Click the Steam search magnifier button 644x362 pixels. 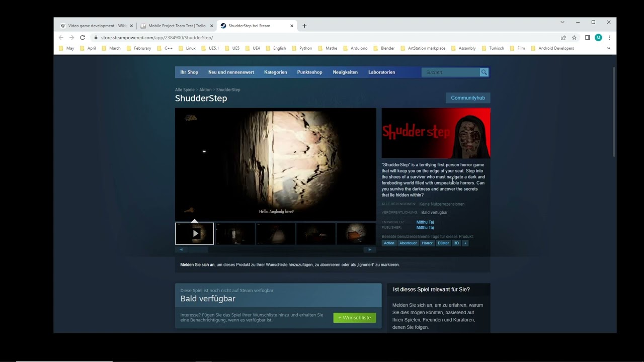point(484,72)
